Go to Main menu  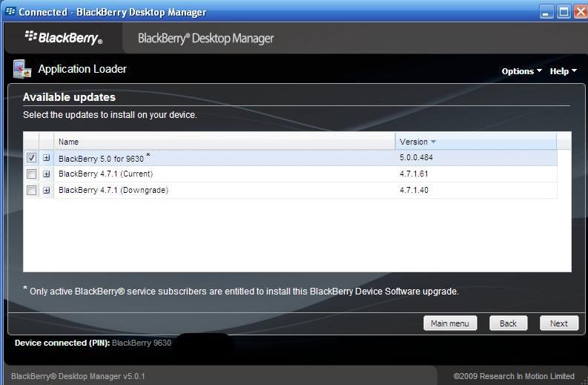(450, 323)
